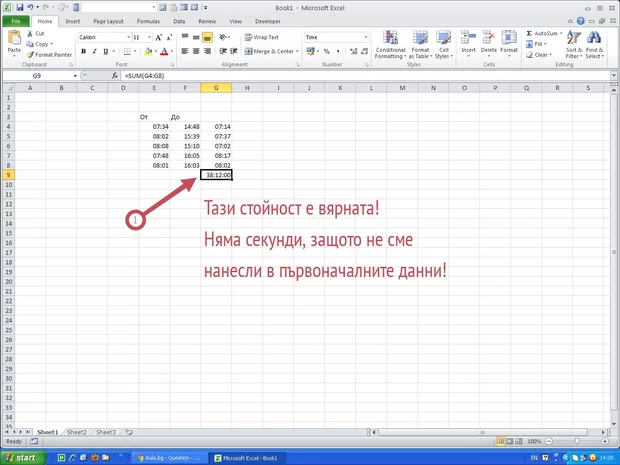Undo the last action in Quick Access
The height and width of the screenshot is (465, 620).
pos(30,8)
